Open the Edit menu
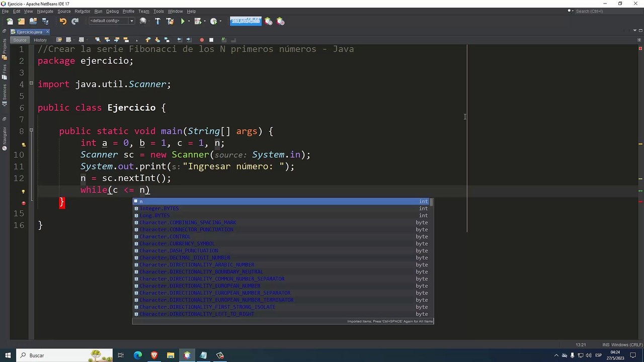 [x=17, y=11]
